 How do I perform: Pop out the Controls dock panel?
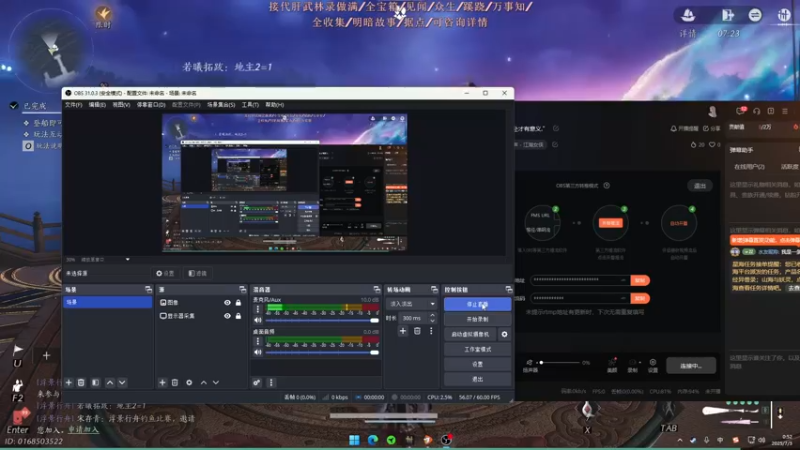point(509,289)
